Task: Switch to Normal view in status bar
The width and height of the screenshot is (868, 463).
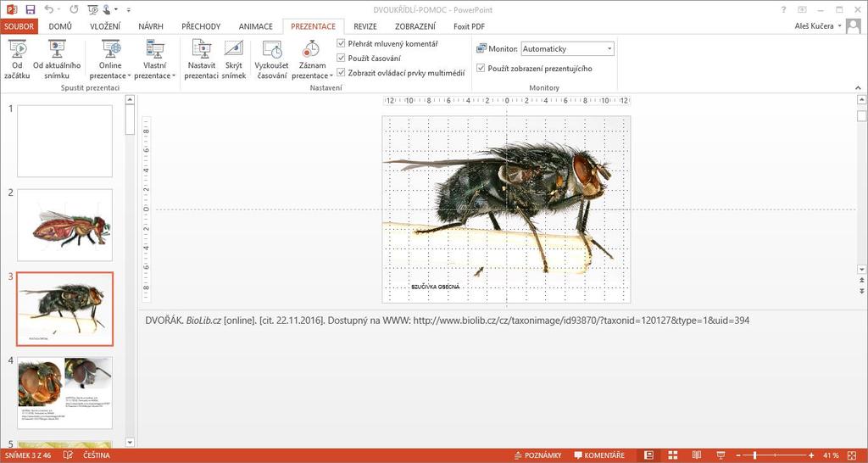Action: coord(650,455)
